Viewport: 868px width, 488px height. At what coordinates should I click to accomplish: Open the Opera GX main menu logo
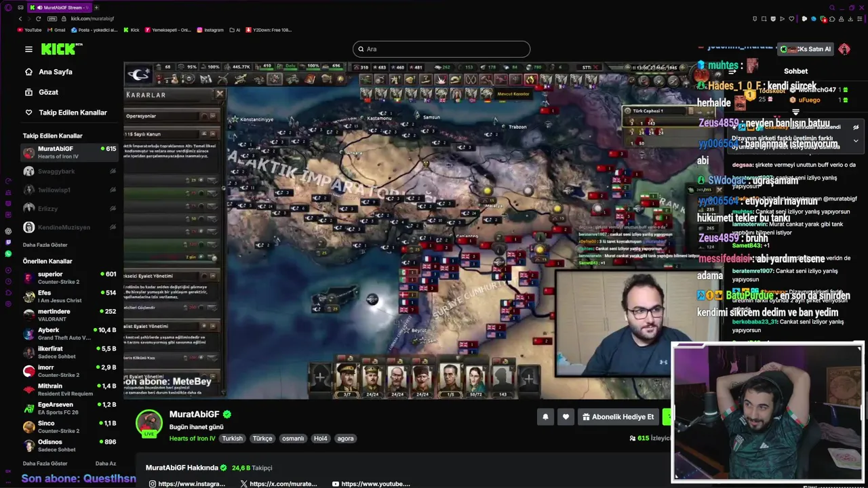click(8, 7)
